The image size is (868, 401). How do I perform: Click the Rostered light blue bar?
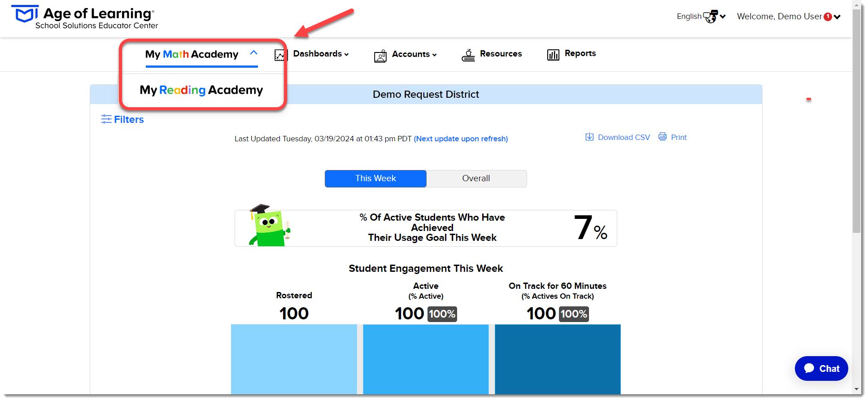click(x=294, y=359)
